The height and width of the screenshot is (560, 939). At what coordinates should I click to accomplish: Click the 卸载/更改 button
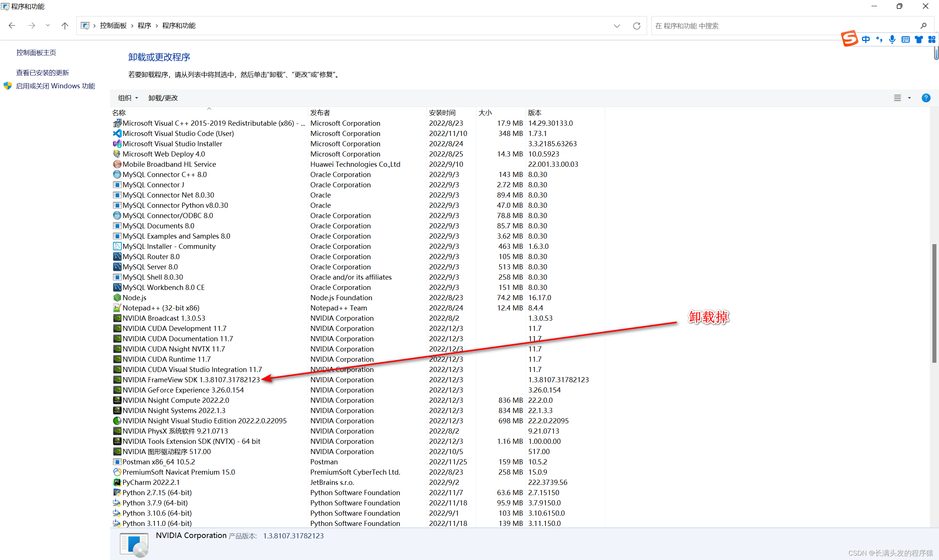tap(163, 98)
